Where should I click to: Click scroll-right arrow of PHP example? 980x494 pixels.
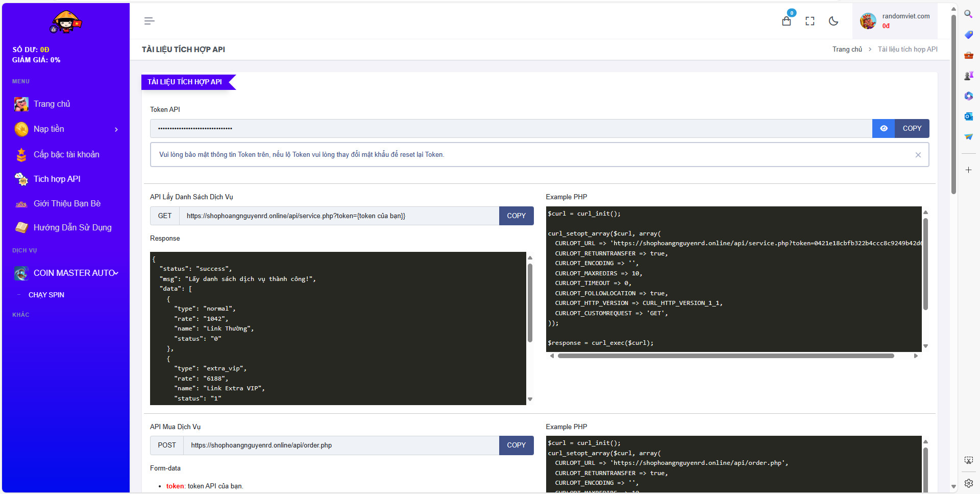pos(916,356)
